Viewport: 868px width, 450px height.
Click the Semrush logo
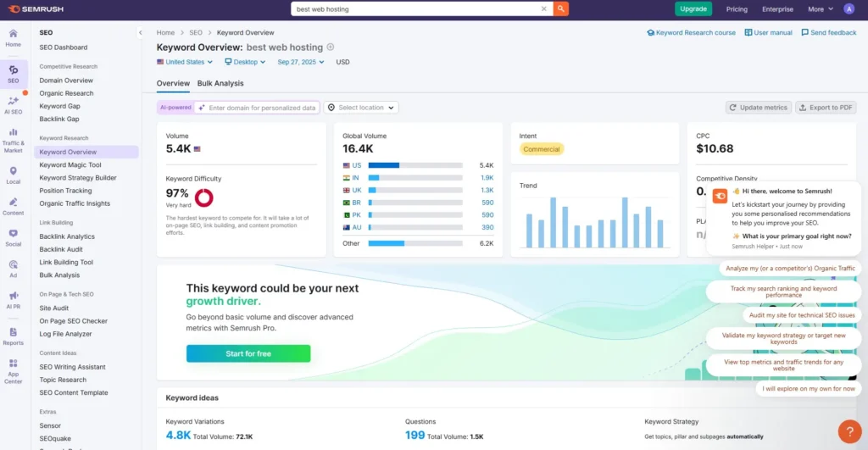tap(36, 8)
